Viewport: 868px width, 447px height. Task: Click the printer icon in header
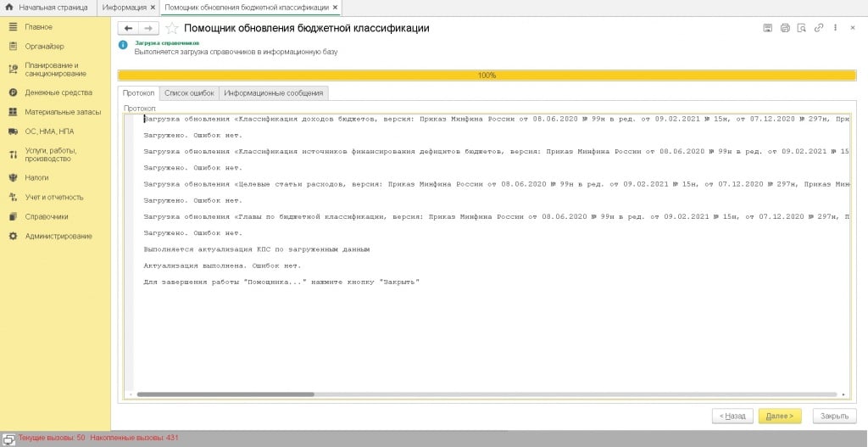pyautogui.click(x=785, y=28)
